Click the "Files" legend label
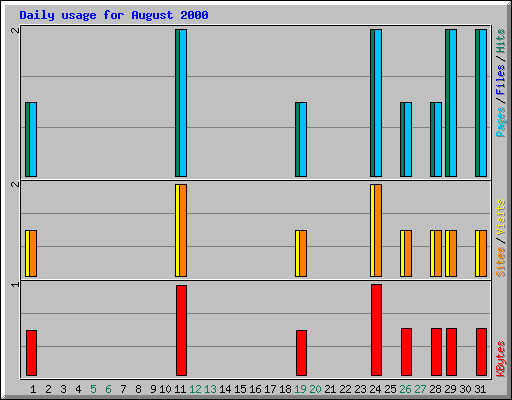512x400 pixels. point(500,79)
